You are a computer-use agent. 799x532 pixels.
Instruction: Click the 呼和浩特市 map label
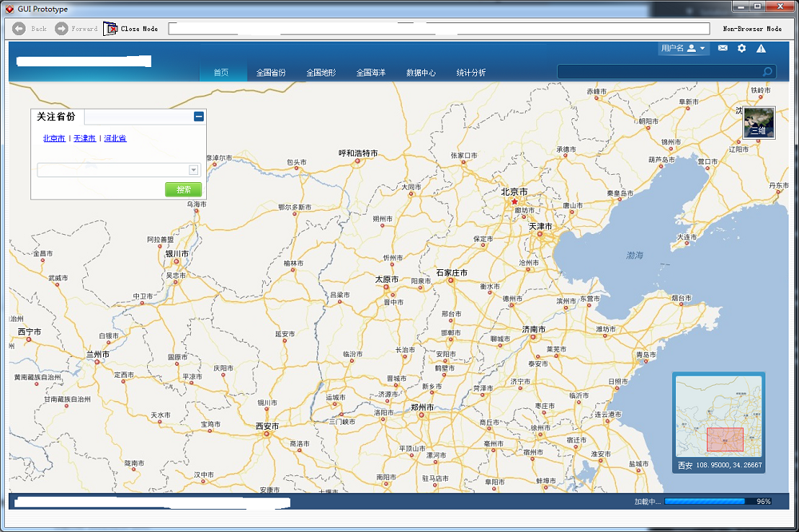(358, 153)
